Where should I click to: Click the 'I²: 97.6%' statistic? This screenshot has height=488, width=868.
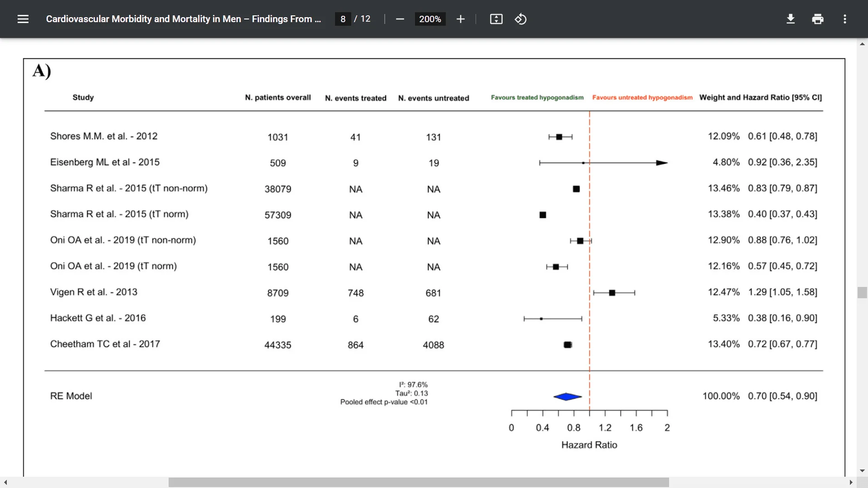pos(413,385)
